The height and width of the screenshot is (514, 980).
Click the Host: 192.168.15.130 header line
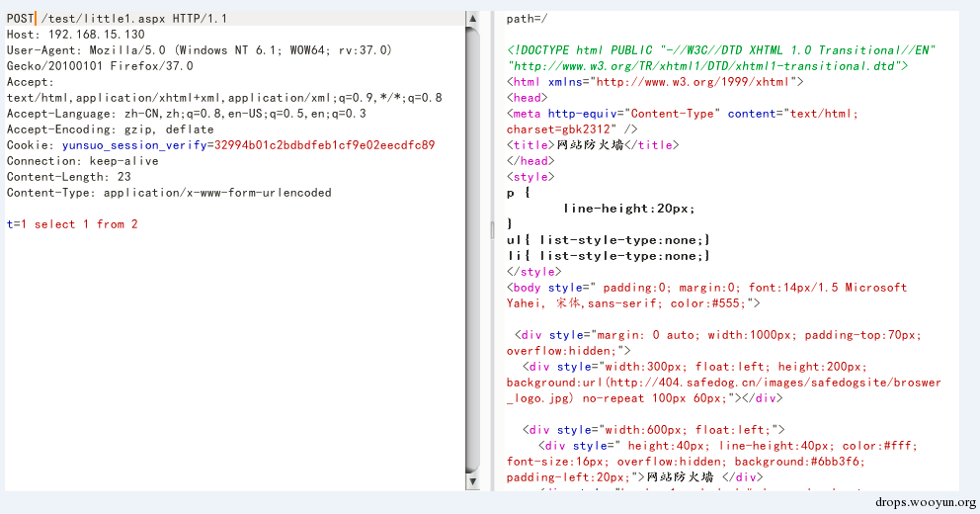point(76,35)
